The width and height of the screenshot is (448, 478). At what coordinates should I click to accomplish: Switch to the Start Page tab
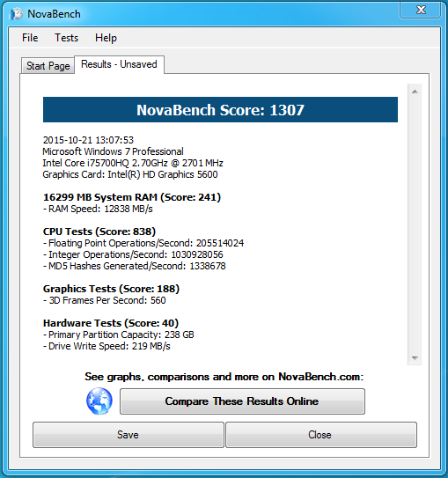click(x=48, y=66)
